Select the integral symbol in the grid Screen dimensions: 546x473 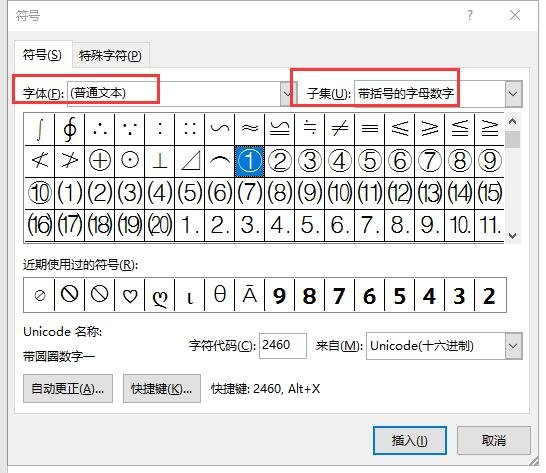tap(40, 129)
